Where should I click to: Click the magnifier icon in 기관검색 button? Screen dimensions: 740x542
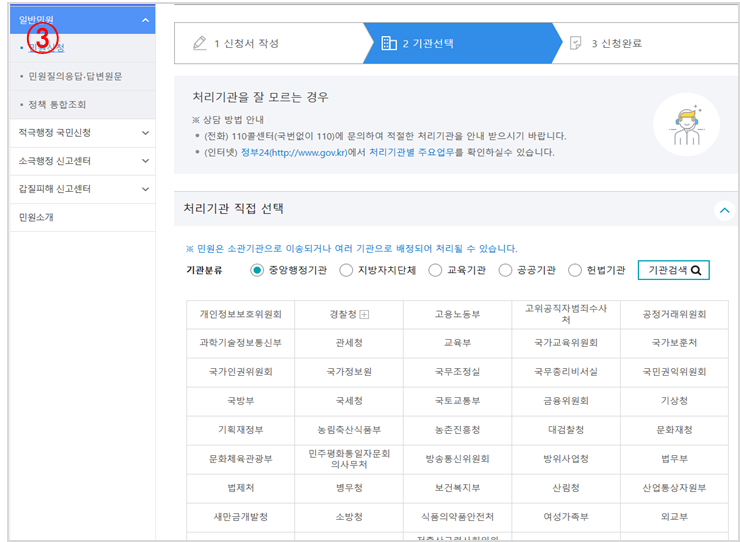coord(696,271)
